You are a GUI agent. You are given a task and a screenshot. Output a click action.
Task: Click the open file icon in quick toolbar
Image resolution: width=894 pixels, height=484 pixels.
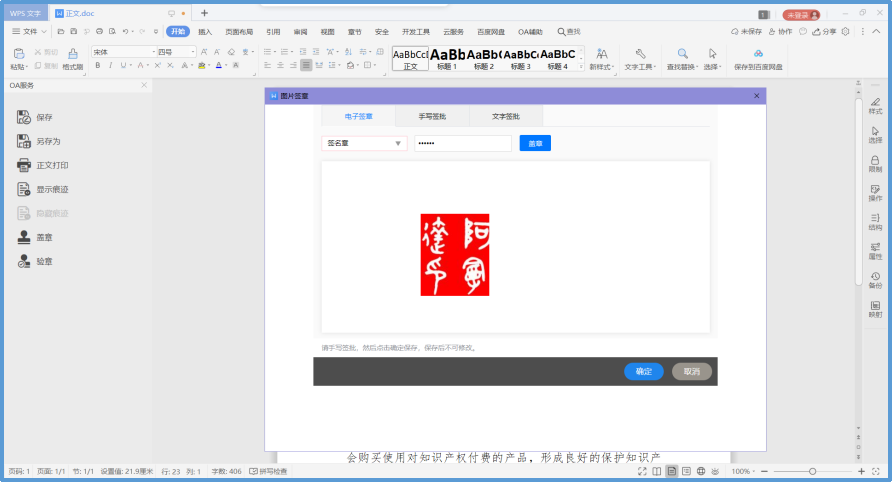point(61,31)
